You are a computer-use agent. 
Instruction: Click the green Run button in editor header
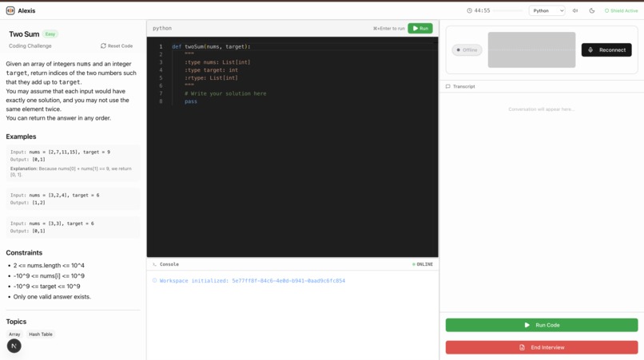[420, 28]
